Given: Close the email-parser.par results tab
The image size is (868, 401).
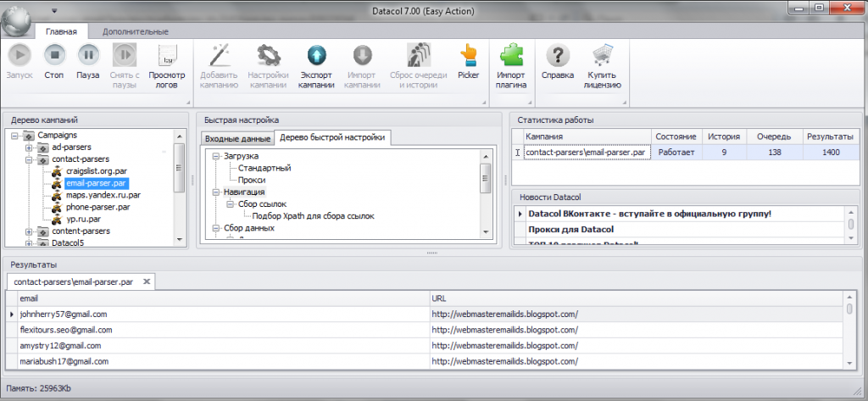Looking at the screenshot, I should tap(146, 282).
